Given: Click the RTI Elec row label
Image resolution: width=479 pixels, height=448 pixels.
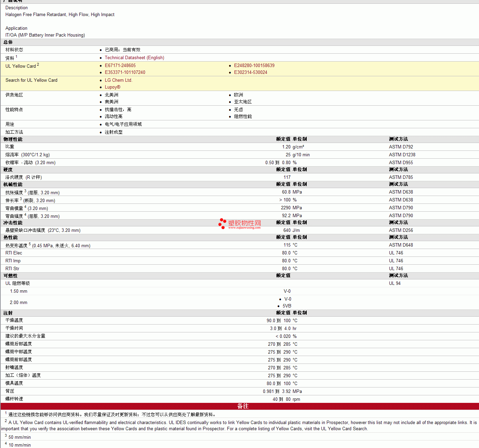Looking at the screenshot, I should [14, 253].
